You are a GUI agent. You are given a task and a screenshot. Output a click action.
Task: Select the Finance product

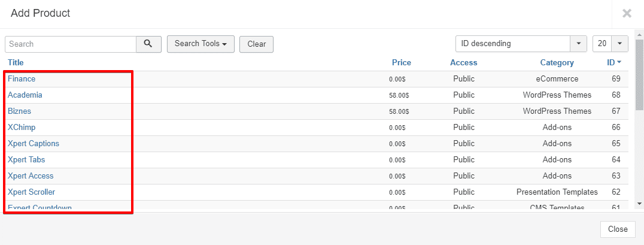point(22,78)
